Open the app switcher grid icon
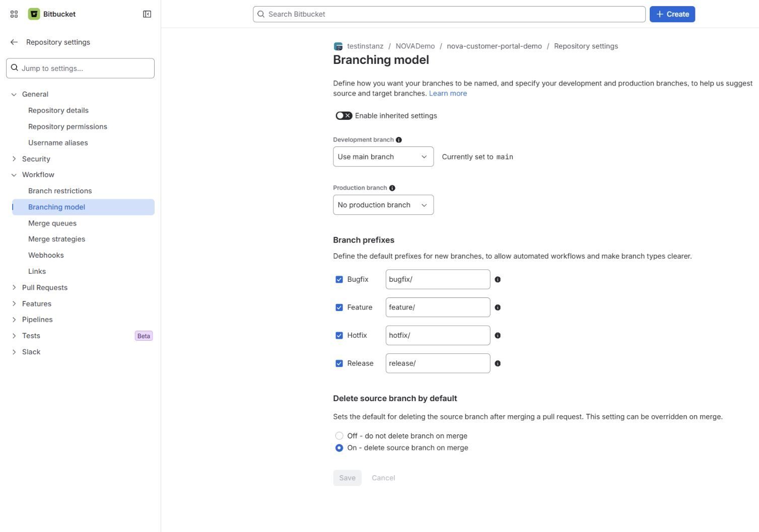 [14, 14]
